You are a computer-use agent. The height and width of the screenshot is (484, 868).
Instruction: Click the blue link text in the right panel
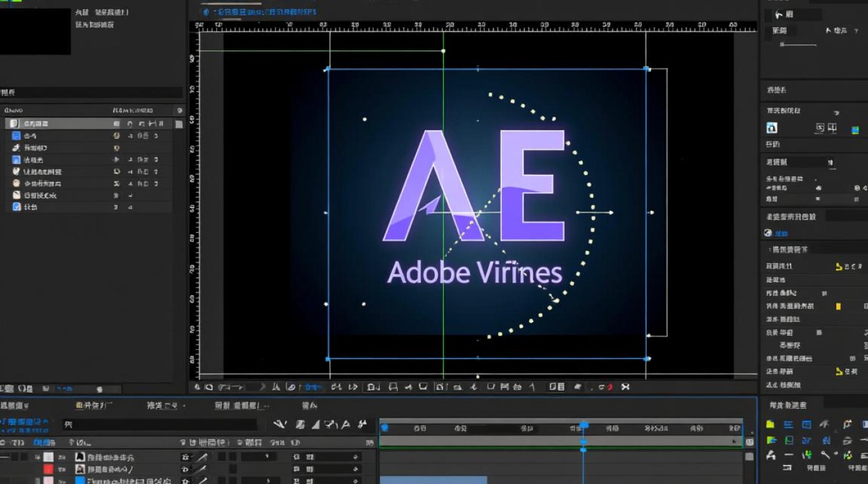coord(781,234)
